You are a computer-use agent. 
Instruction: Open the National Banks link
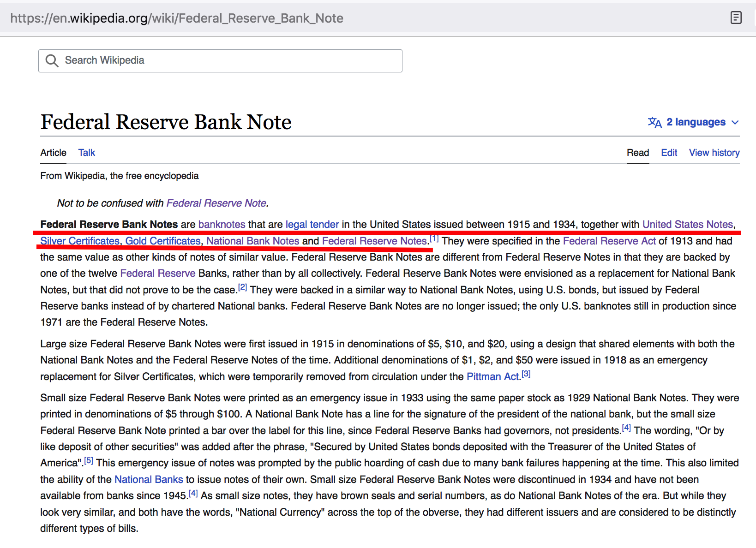pyautogui.click(x=149, y=479)
